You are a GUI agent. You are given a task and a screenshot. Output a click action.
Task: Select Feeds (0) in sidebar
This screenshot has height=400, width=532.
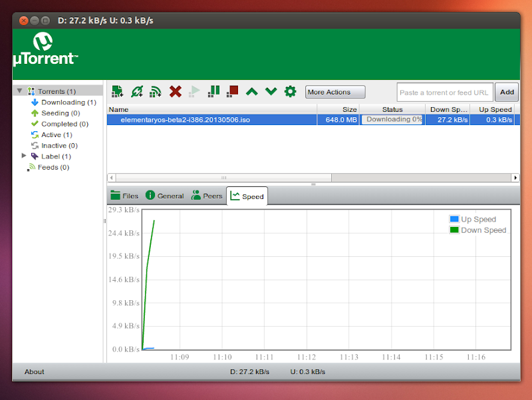tap(53, 168)
